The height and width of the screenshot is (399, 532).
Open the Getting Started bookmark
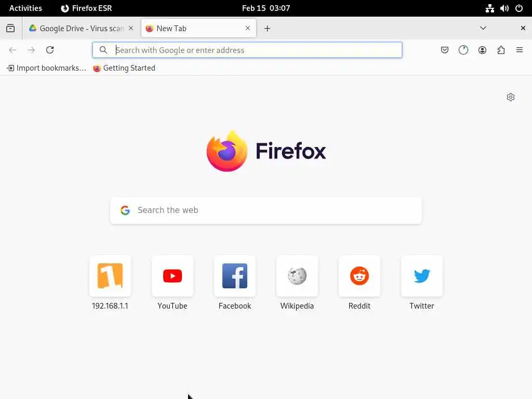point(124,68)
